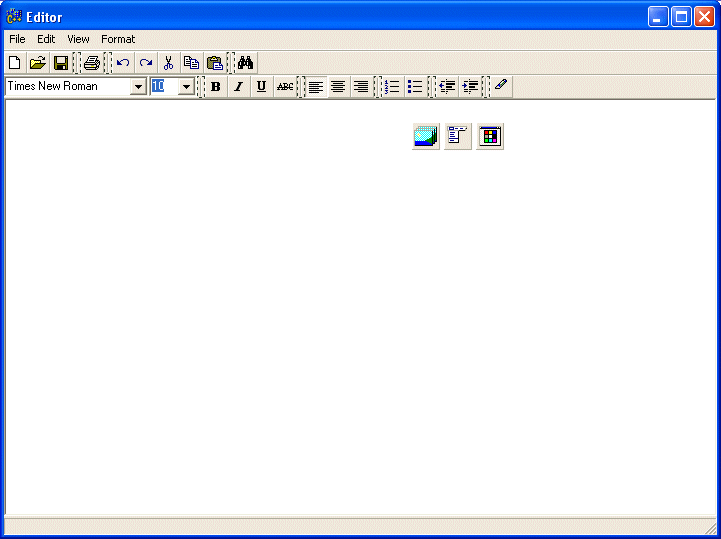Open the File menu
721x539 pixels.
(x=17, y=39)
